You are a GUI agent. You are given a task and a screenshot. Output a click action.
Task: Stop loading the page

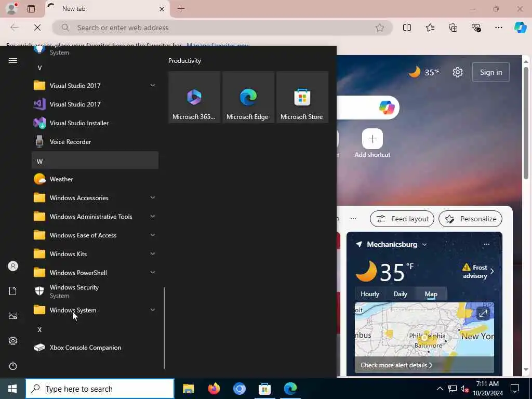tap(37, 28)
